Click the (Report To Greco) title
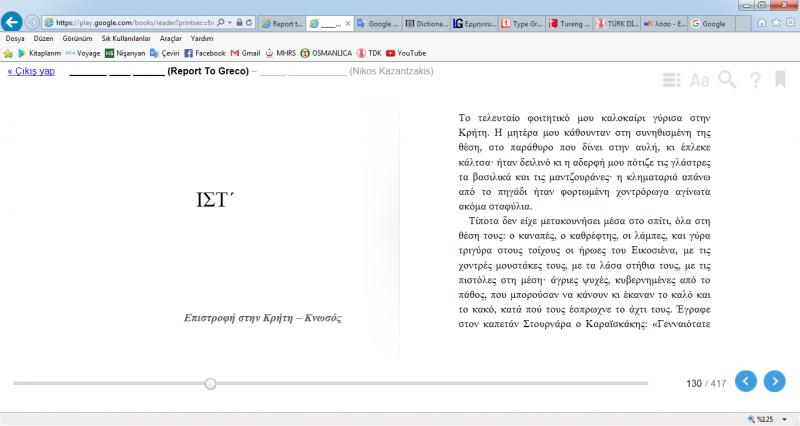Viewport: 800px width, 426px height. coord(208,71)
